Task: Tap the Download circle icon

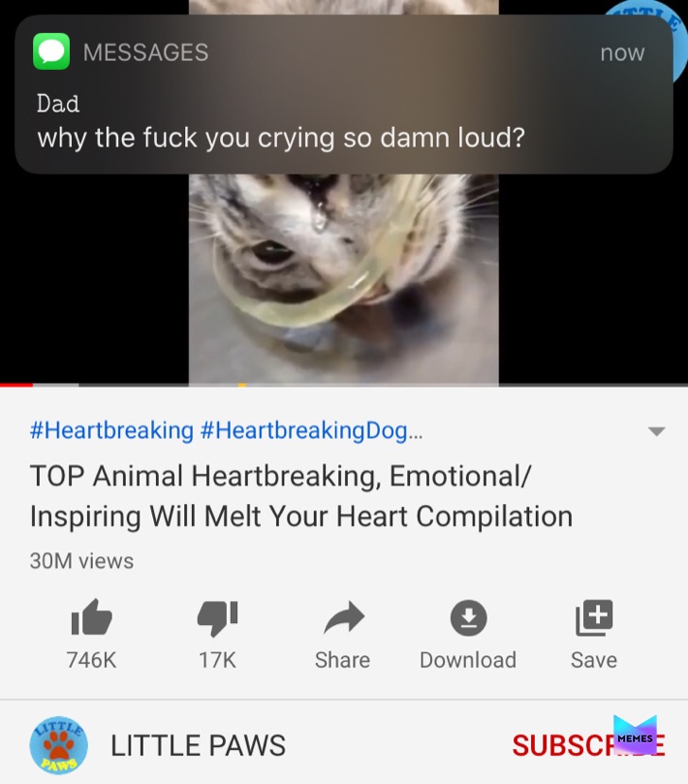Action: (468, 618)
